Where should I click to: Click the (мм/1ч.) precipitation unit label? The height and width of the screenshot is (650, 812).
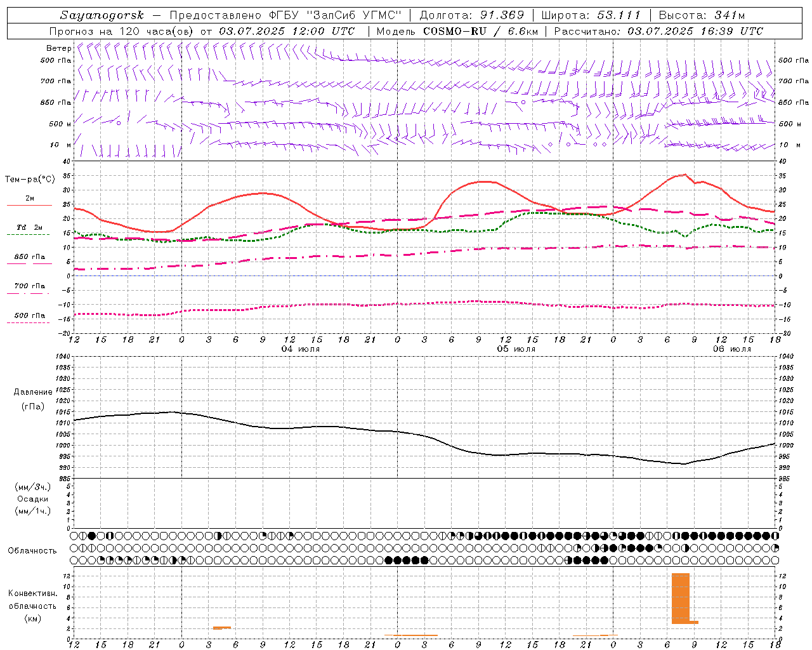pos(33,511)
